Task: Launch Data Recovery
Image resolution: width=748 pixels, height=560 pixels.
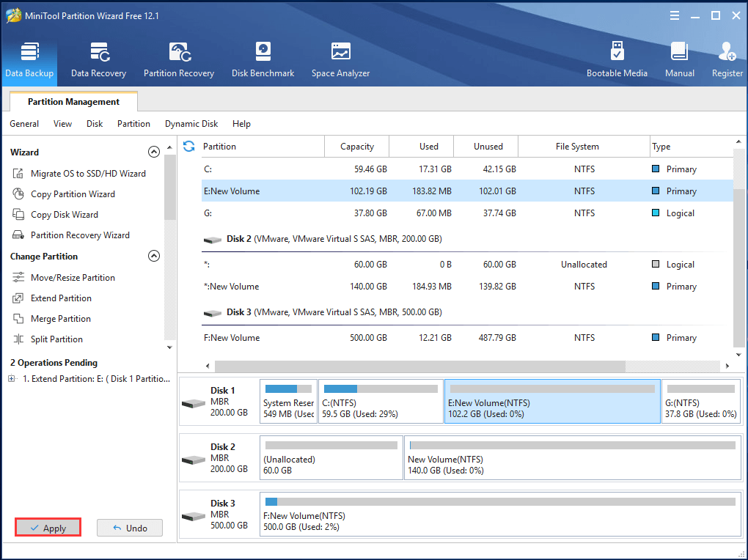Action: 99,60
